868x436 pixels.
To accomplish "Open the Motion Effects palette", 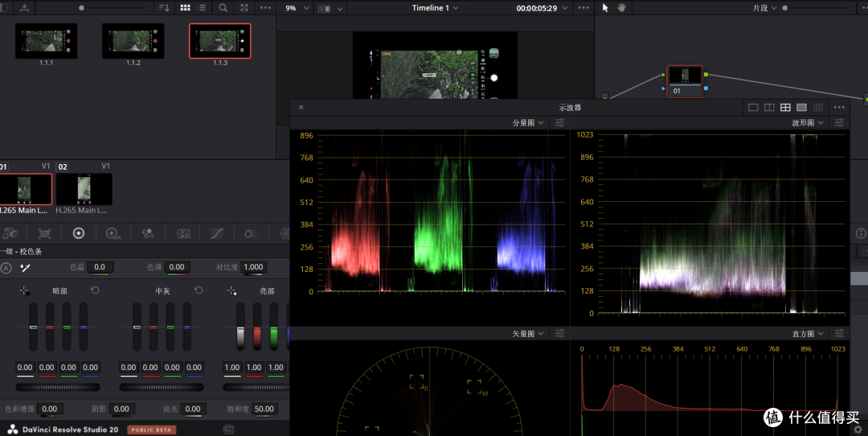I will pos(182,234).
